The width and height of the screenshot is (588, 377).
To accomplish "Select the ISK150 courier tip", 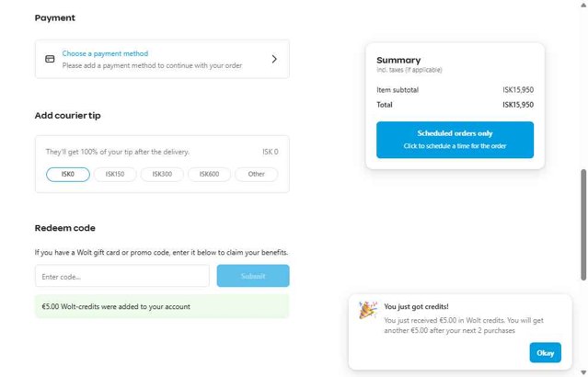I will [x=115, y=174].
